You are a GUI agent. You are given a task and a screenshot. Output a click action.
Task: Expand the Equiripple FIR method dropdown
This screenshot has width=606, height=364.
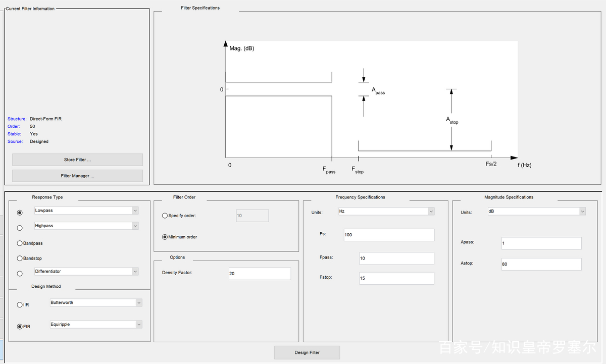click(x=96, y=324)
